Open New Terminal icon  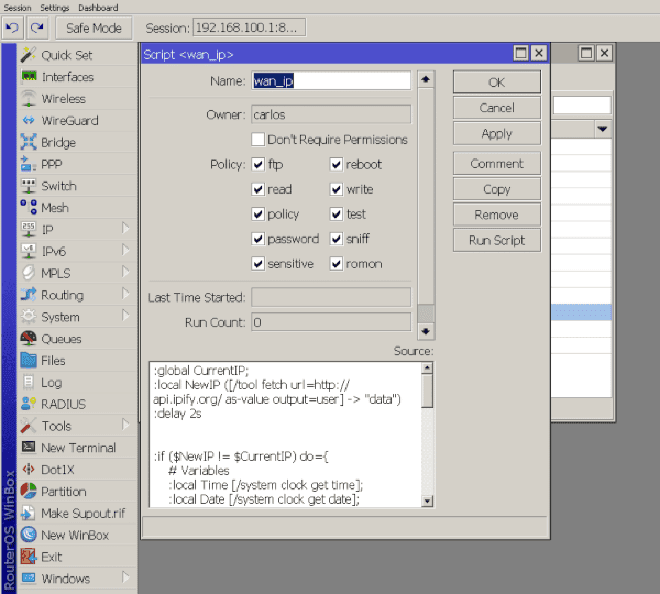pyautogui.click(x=29, y=447)
